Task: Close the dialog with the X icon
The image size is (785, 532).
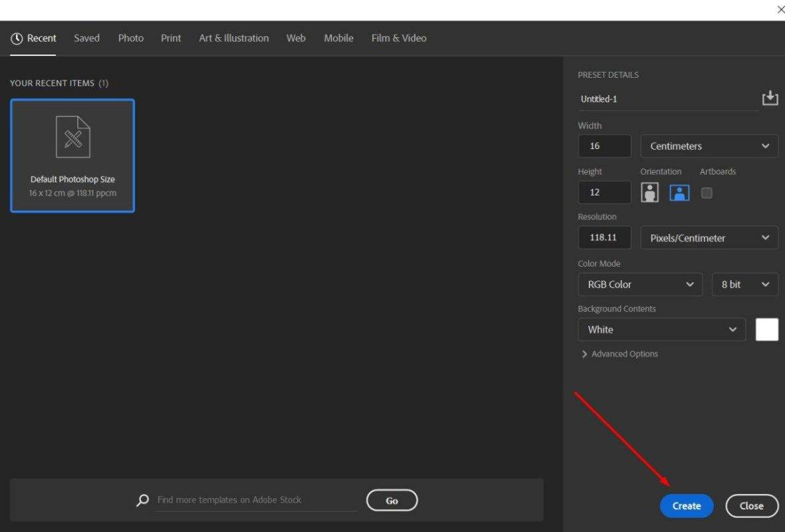Action: pyautogui.click(x=780, y=9)
